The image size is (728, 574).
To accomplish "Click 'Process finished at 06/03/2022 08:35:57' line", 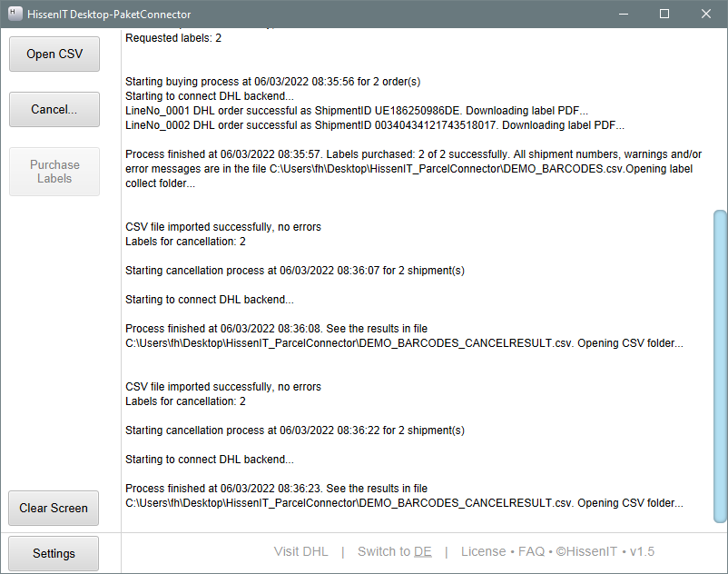I will click(x=413, y=154).
